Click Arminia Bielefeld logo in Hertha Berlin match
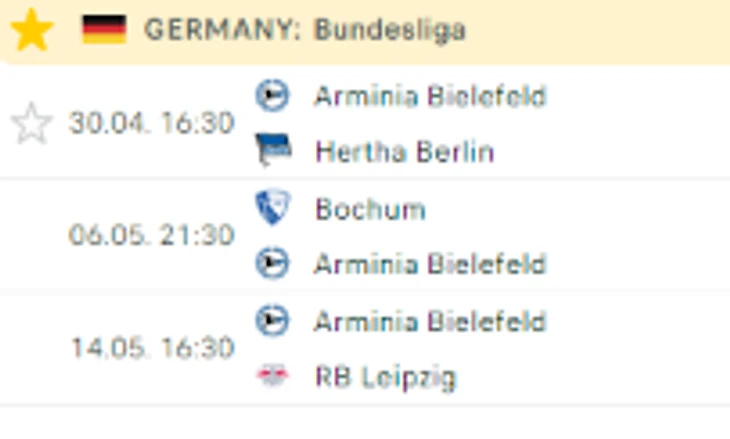The width and height of the screenshot is (730, 439). (272, 96)
